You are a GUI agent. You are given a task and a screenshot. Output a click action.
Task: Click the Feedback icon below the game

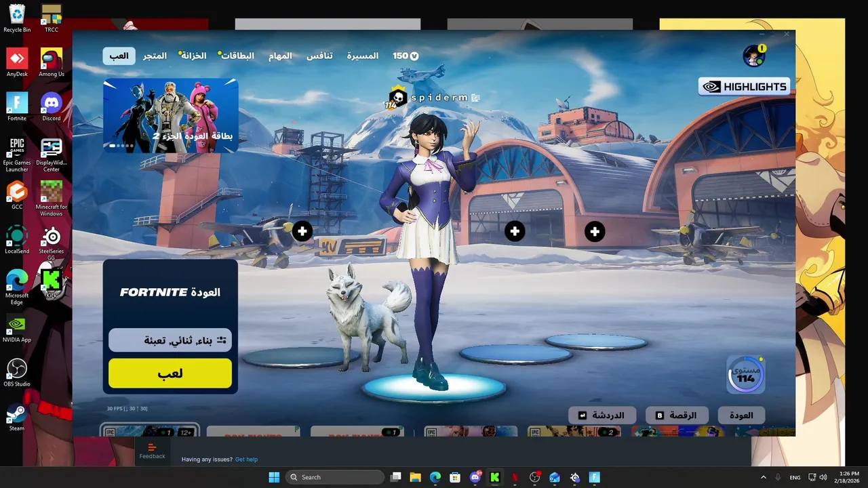[152, 451]
